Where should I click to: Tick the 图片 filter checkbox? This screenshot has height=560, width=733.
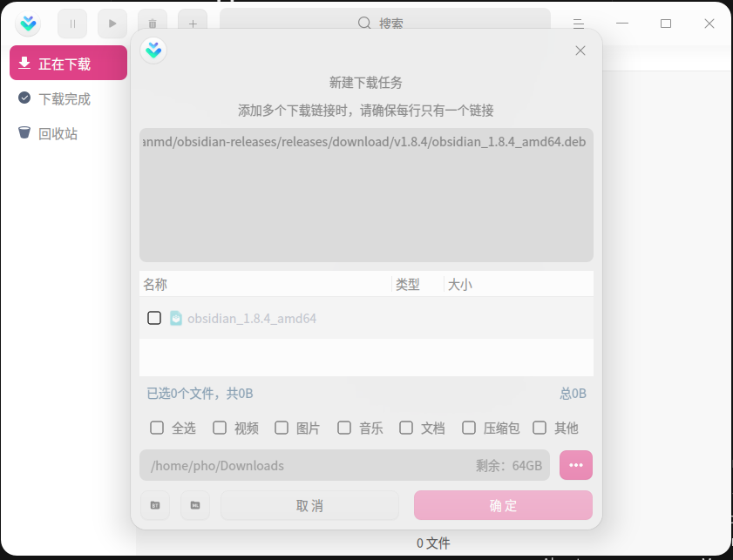point(282,428)
